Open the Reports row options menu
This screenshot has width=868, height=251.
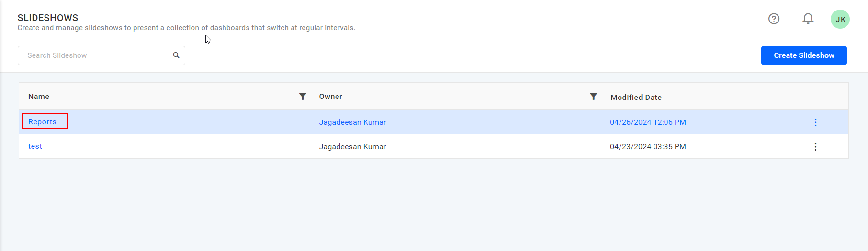pos(815,122)
